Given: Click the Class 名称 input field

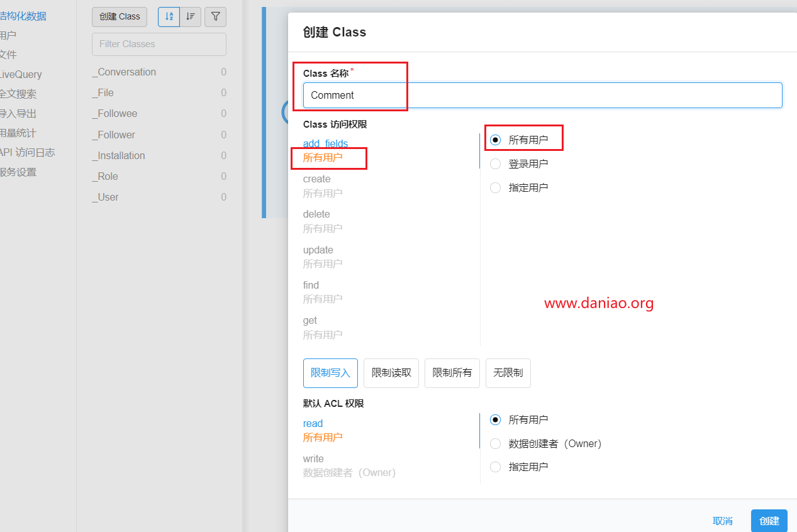Looking at the screenshot, I should (x=542, y=96).
